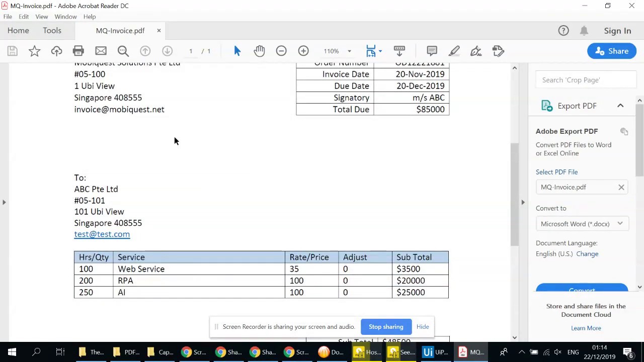Go to previous page arrow icon
Viewport: 644px width, 362px height.
click(x=145, y=51)
